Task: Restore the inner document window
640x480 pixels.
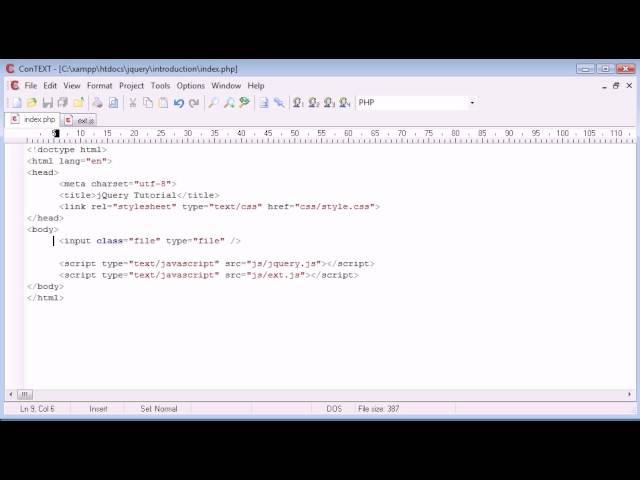Action: (616, 86)
